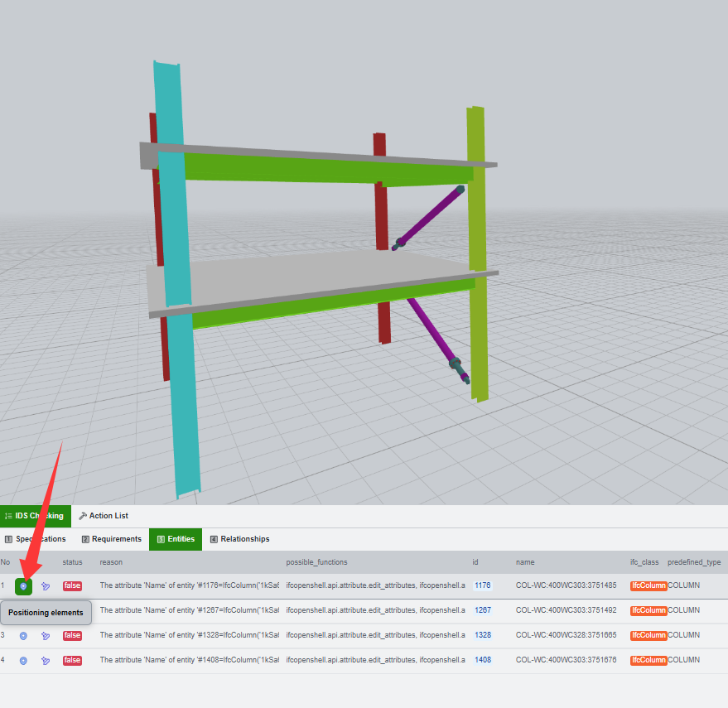The width and height of the screenshot is (728, 708).
Task: Click the IfcColumn tag for entity 1176
Action: (648, 586)
